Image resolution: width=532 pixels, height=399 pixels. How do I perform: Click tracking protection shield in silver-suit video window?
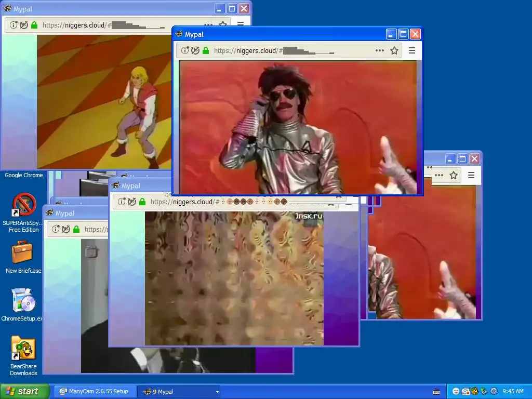tap(195, 50)
